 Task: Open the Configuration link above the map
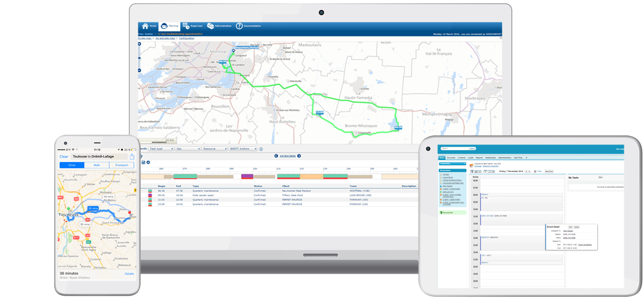pyautogui.click(x=187, y=38)
